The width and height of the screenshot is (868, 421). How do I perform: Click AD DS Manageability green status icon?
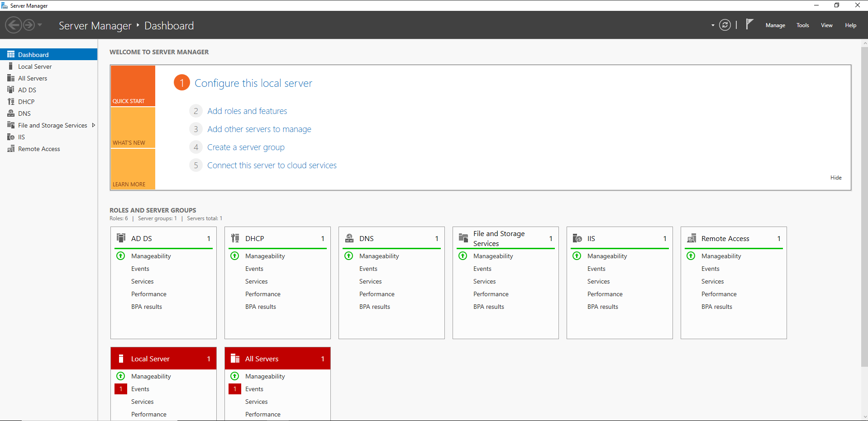coord(121,256)
